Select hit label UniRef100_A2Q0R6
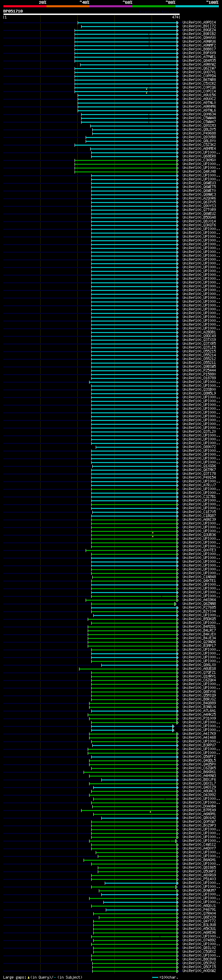This screenshot has width=222, height=980. point(199,198)
